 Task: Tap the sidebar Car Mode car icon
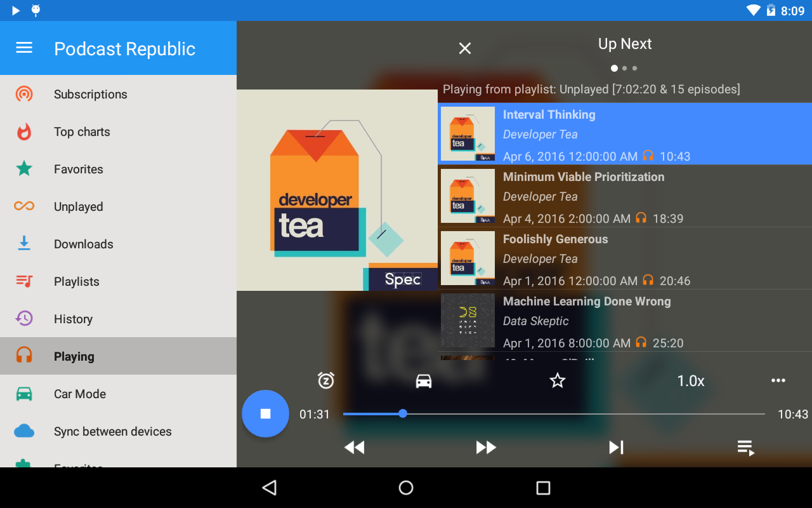pyautogui.click(x=24, y=394)
